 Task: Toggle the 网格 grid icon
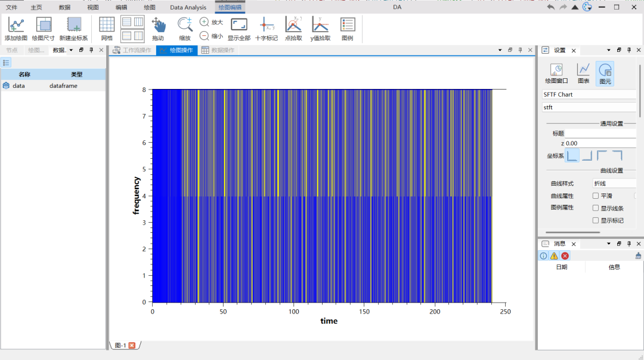tap(107, 29)
